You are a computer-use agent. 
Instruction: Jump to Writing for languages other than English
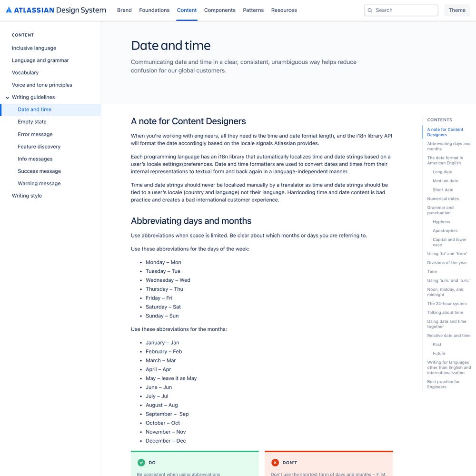click(449, 367)
